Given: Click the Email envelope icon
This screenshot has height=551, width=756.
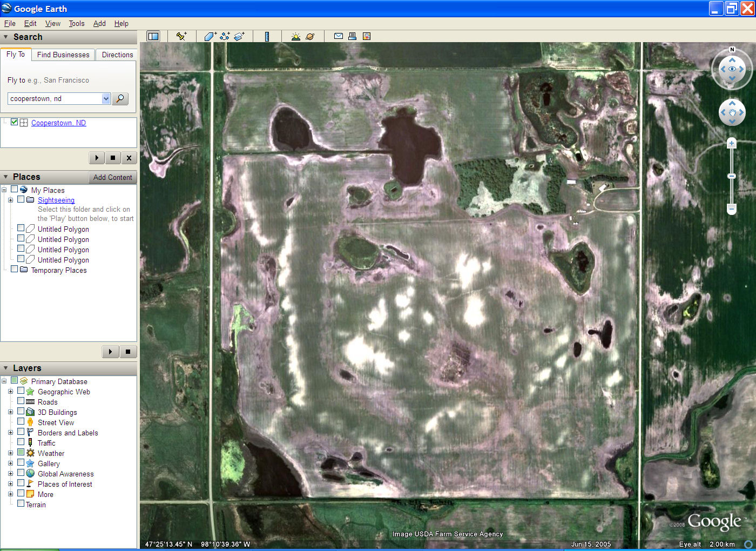Looking at the screenshot, I should tap(339, 36).
